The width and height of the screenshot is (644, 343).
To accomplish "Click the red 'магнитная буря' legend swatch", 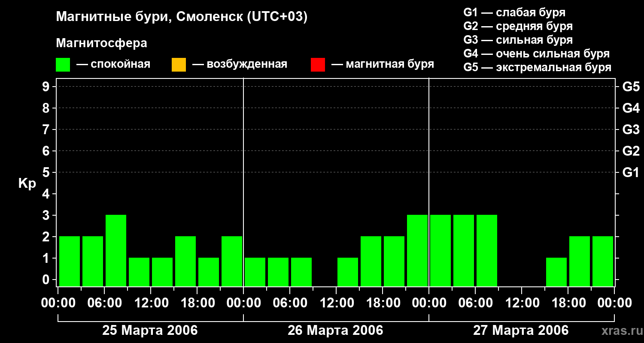I will [318, 65].
